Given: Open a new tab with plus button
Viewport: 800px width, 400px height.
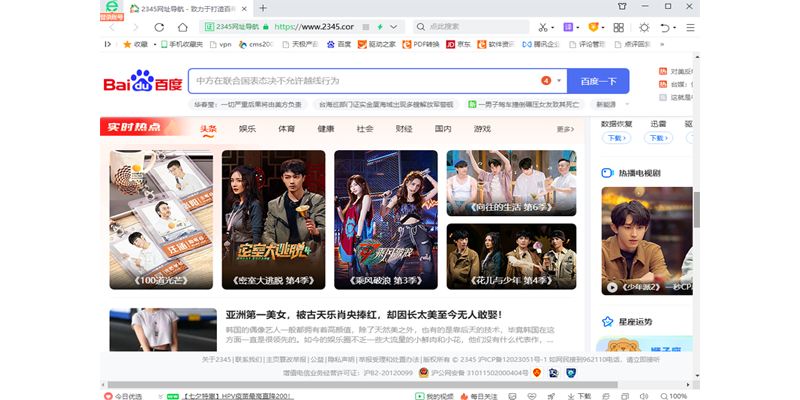Looking at the screenshot, I should pos(263,8).
